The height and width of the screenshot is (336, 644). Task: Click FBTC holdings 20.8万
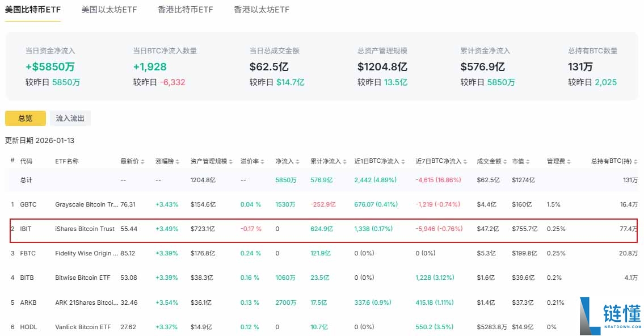[628, 254]
